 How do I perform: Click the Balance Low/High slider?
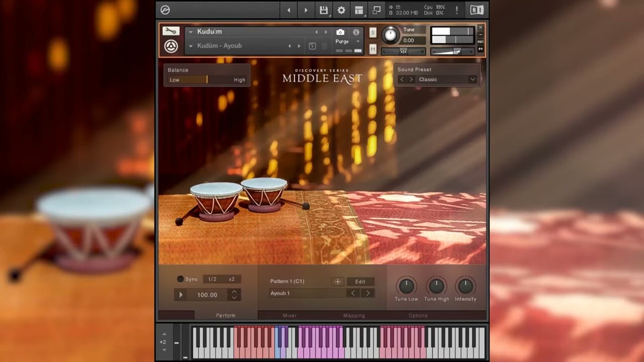point(207,79)
